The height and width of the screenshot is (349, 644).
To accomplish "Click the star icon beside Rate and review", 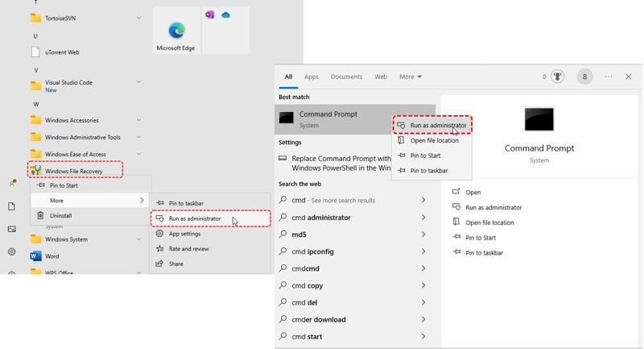I will tap(159, 248).
